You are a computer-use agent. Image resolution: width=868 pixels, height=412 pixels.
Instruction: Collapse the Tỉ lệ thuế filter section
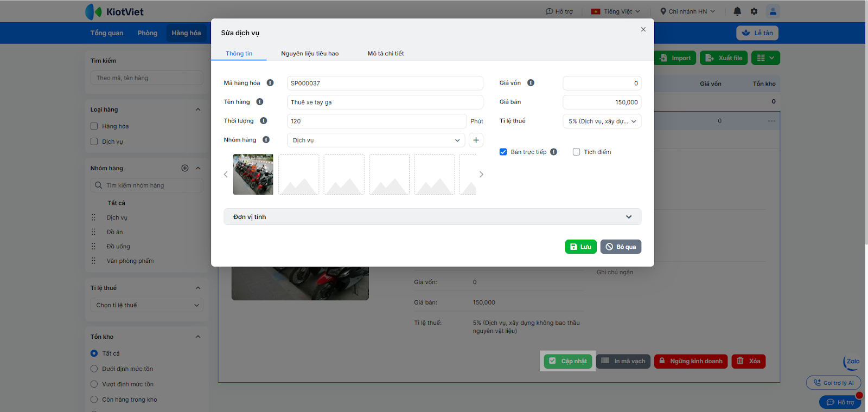pos(198,288)
